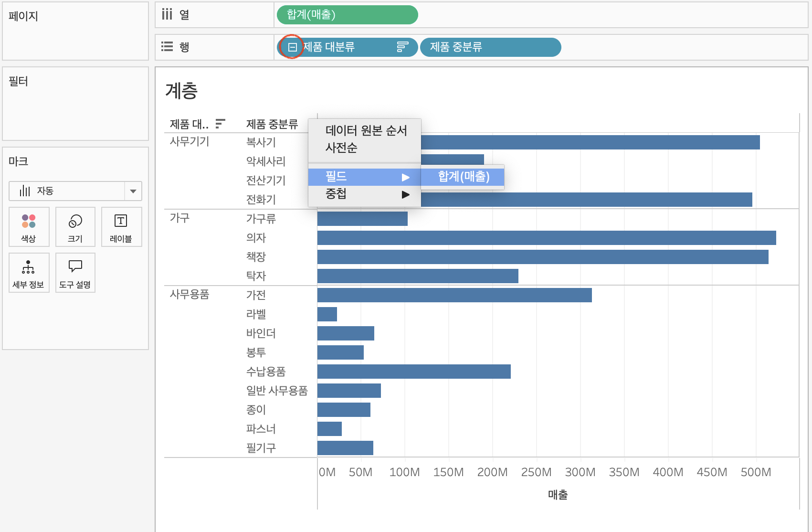Click the rows shelf icon next to 행
The image size is (812, 532).
coord(167,46)
